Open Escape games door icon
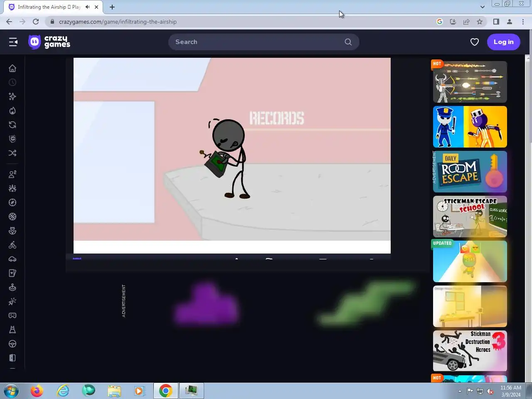 point(12,358)
